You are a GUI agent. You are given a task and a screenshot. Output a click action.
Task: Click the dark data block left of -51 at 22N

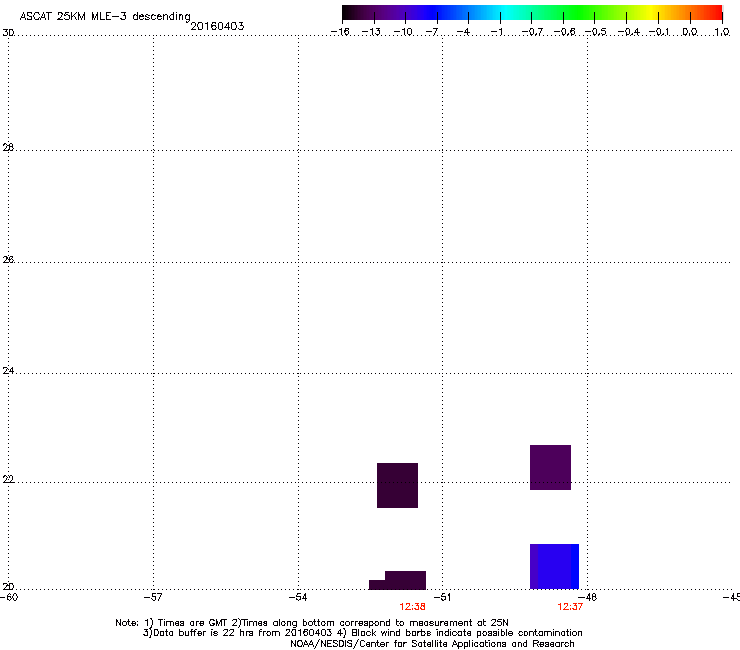coord(397,485)
